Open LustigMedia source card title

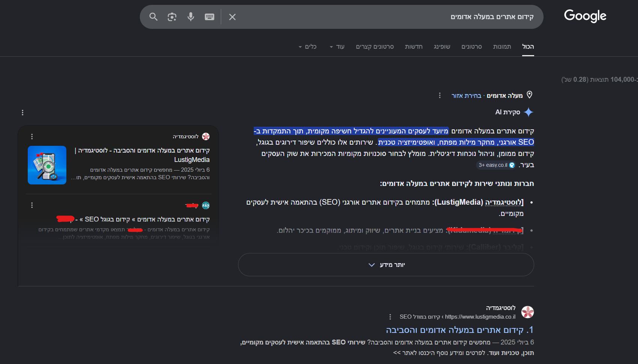[142, 155]
